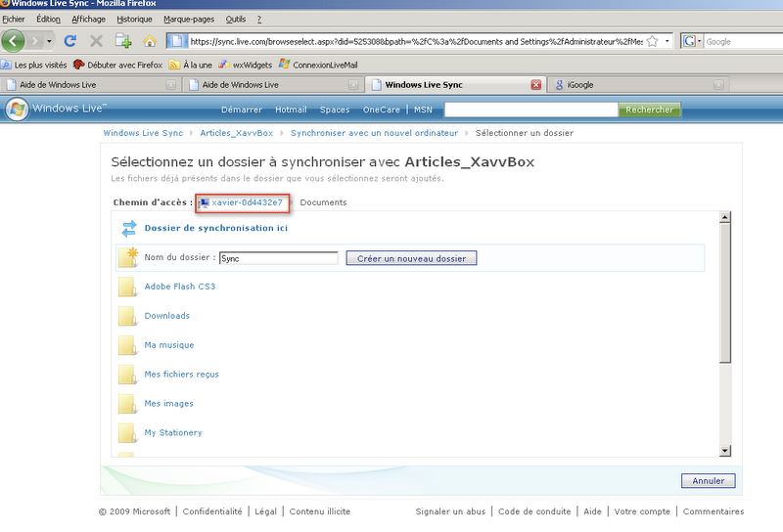Open the ? help menu
The width and height of the screenshot is (783, 532).
tap(259, 19)
